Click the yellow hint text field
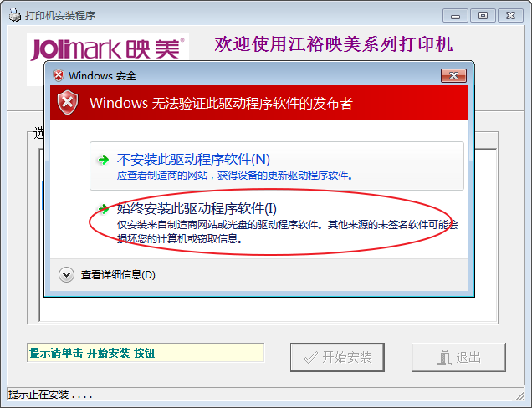 point(146,353)
